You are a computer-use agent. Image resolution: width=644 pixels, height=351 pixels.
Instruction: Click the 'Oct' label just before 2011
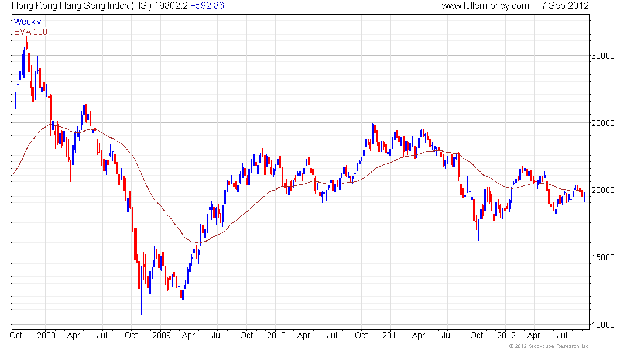pyautogui.click(x=361, y=335)
